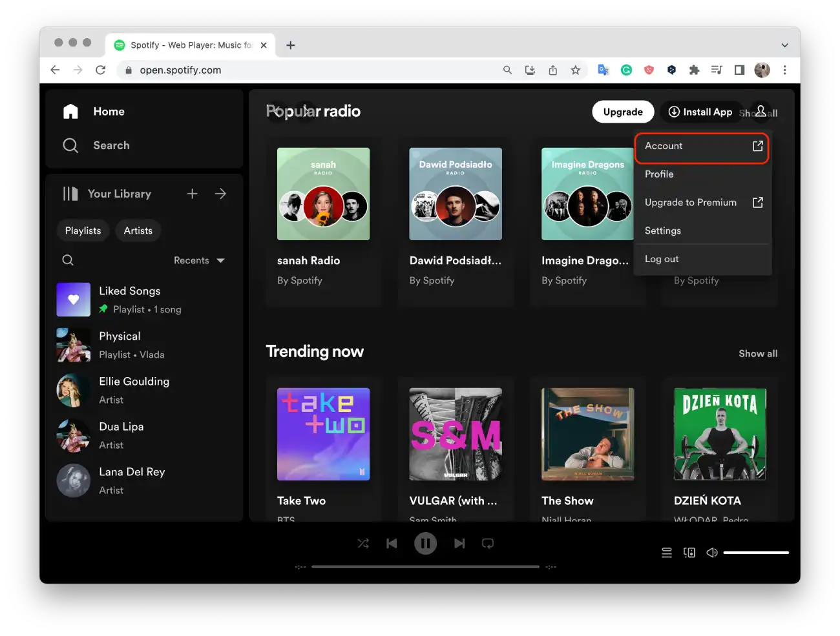The width and height of the screenshot is (840, 636).
Task: Click the Chrome profile avatar
Action: [x=762, y=70]
